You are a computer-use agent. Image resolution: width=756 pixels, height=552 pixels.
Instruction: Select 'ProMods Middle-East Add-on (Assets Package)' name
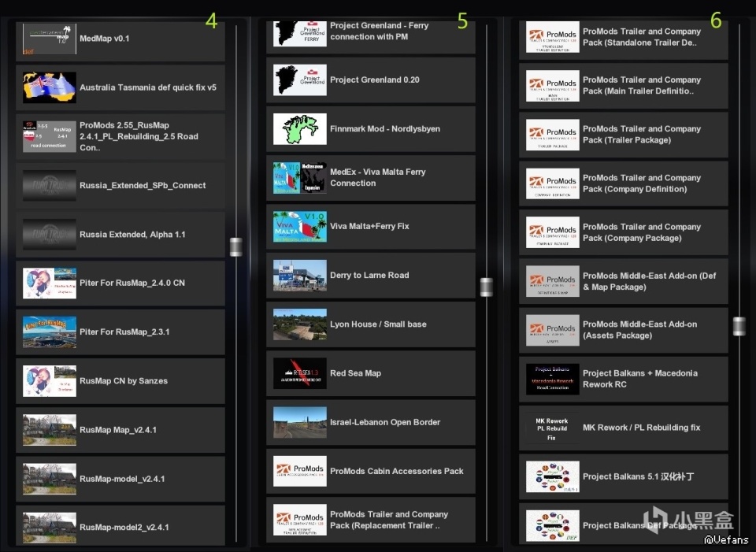[639, 330]
